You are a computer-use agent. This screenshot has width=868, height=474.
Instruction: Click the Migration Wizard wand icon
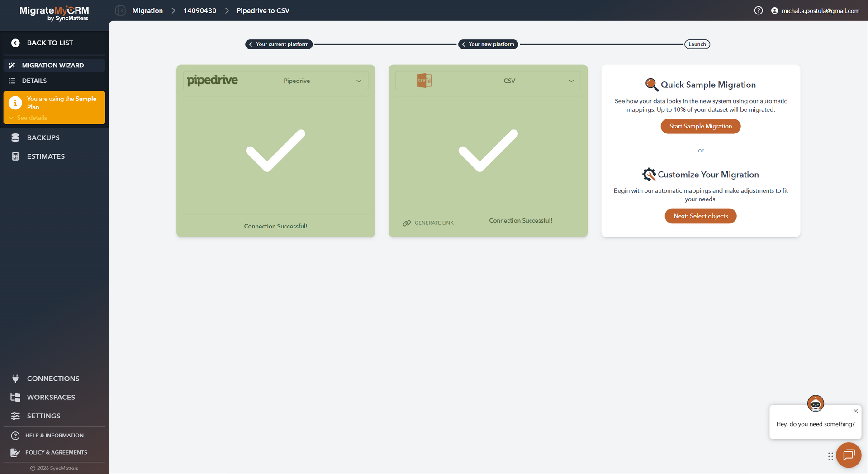tap(12, 66)
